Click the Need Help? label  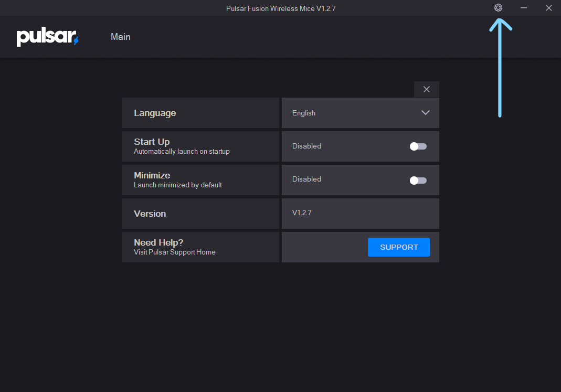click(x=158, y=242)
